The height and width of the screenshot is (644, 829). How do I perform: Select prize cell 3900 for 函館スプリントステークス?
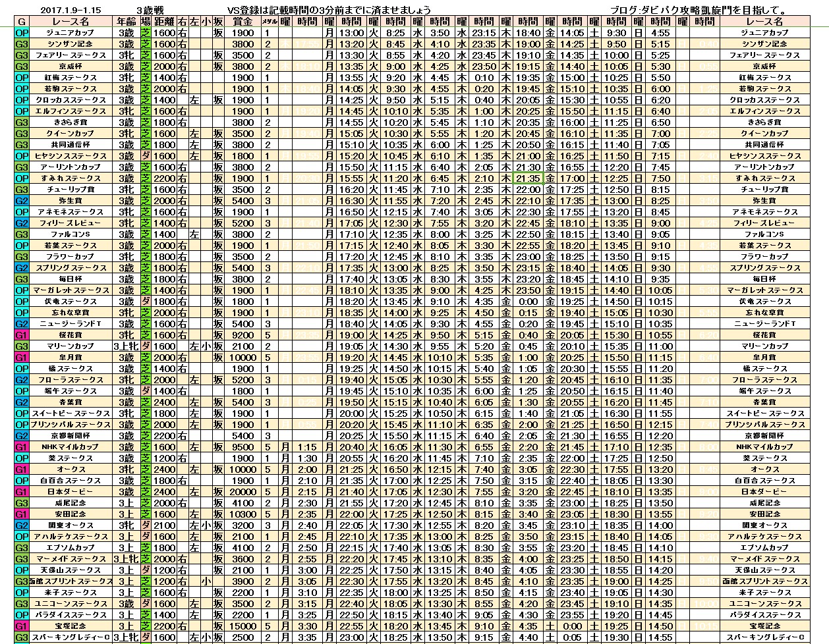[243, 581]
